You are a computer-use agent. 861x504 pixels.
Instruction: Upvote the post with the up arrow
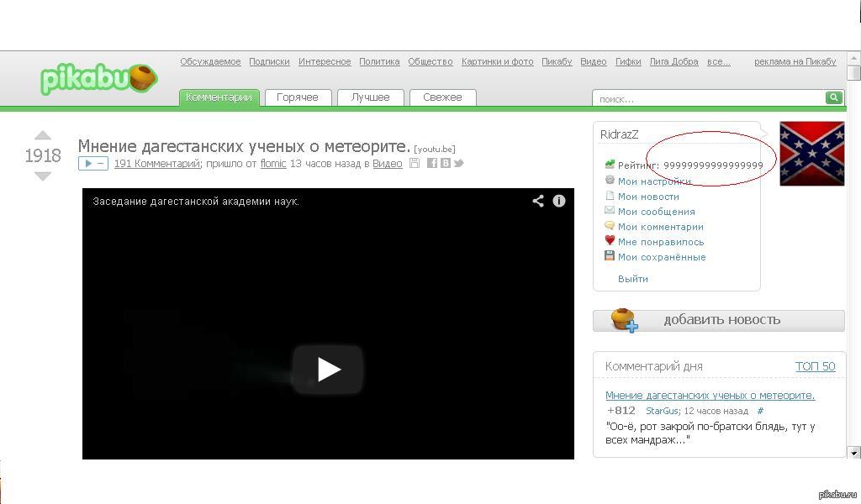tap(43, 136)
